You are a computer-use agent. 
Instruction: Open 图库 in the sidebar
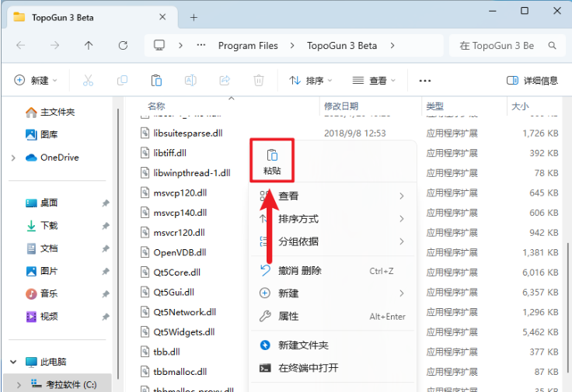click(42, 134)
